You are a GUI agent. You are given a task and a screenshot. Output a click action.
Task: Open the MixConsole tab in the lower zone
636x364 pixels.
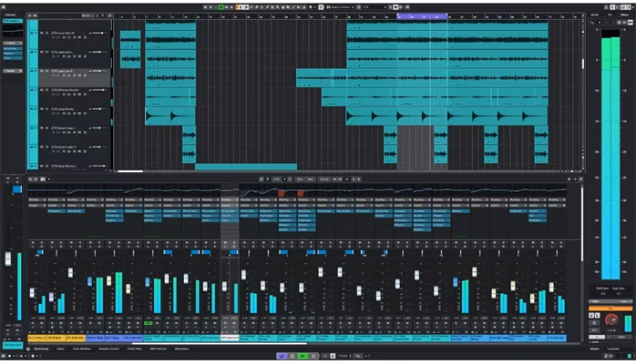[41, 349]
